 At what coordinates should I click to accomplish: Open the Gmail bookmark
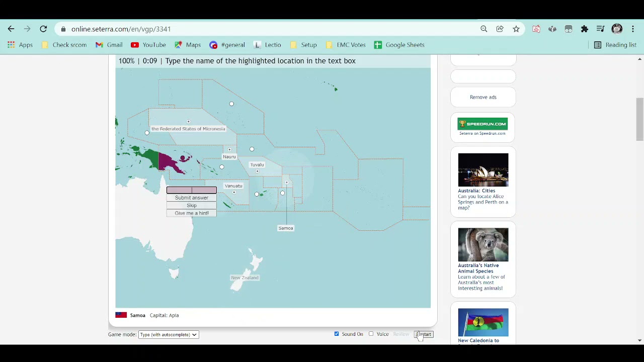[x=109, y=45]
